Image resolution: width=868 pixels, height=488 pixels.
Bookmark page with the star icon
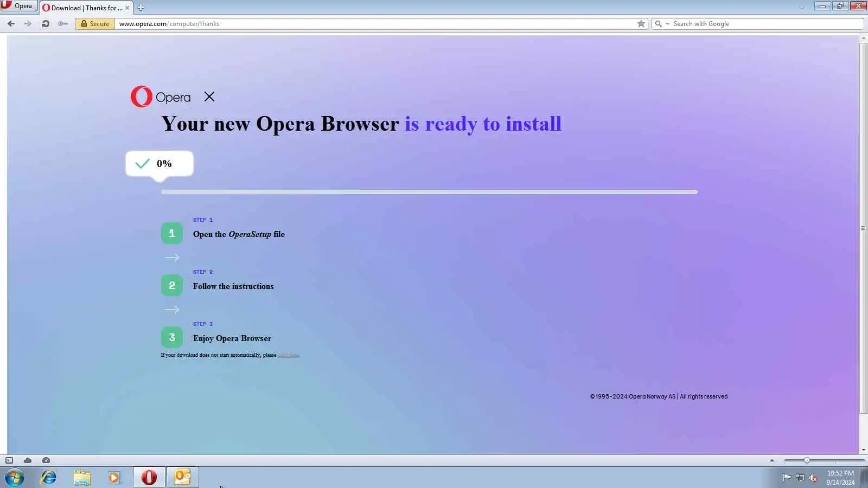point(641,23)
